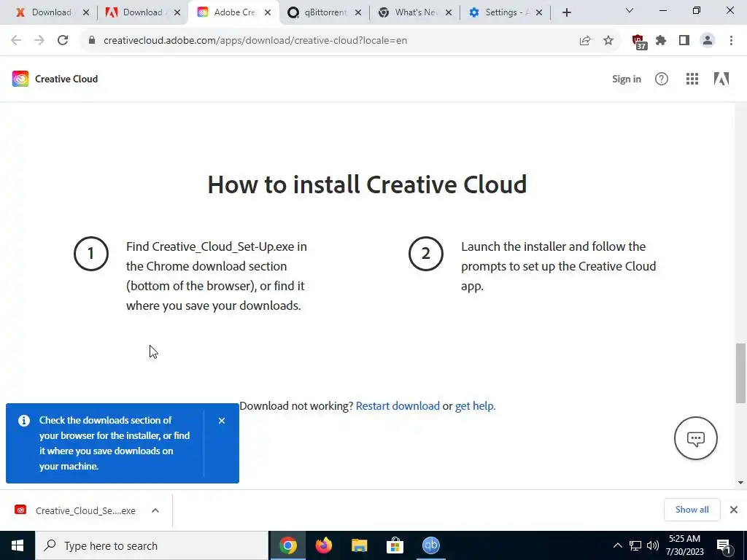Screen dimensions: 747x560
Task: Click the Creative Cloud header text
Action: pyautogui.click(x=66, y=79)
